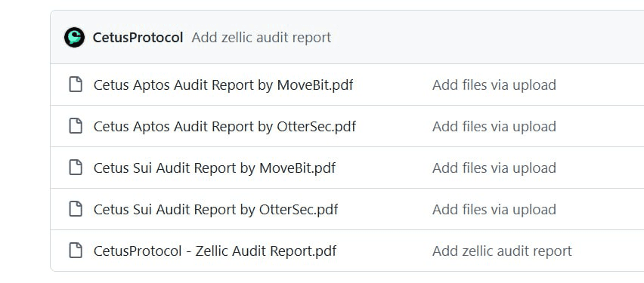
Task: View 'Add files via upload' commit for Sui MoveBit
Action: 494,168
